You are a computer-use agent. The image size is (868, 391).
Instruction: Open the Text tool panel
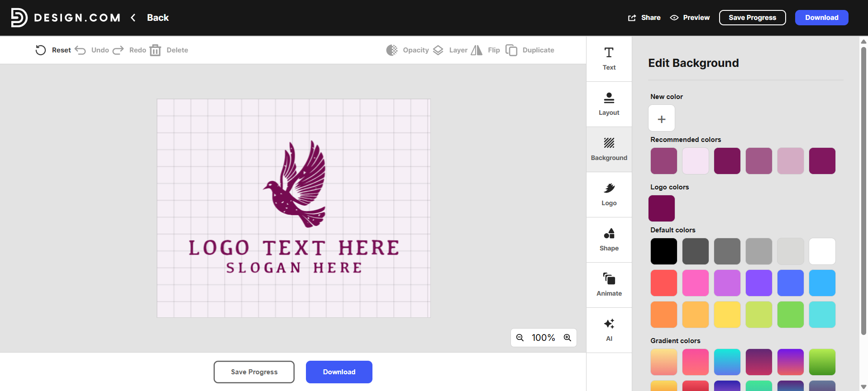click(609, 59)
